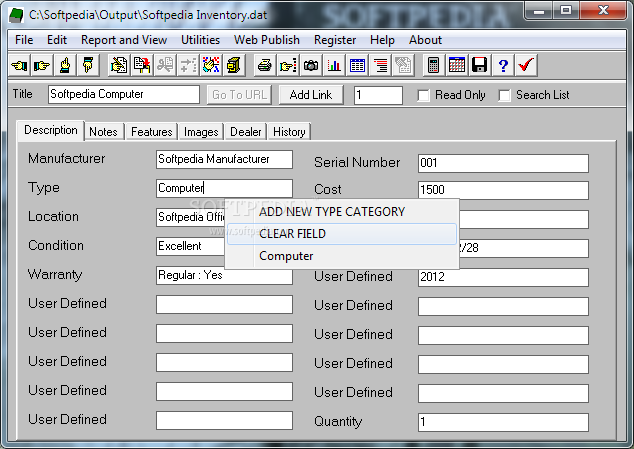The height and width of the screenshot is (449, 634).
Task: Switch to the Features tab
Action: (152, 132)
